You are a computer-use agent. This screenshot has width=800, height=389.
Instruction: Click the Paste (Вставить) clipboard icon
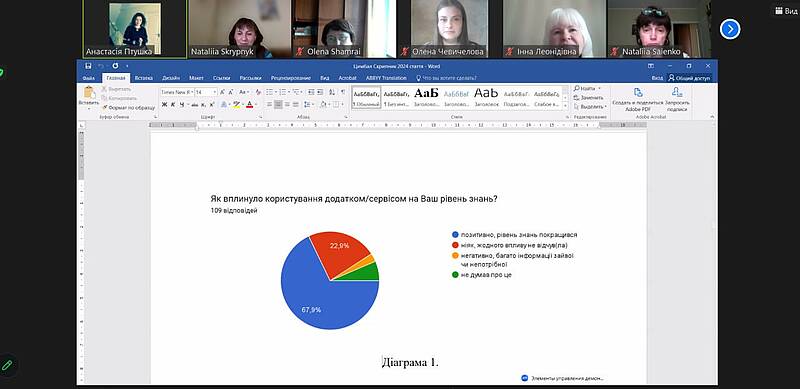pyautogui.click(x=89, y=93)
